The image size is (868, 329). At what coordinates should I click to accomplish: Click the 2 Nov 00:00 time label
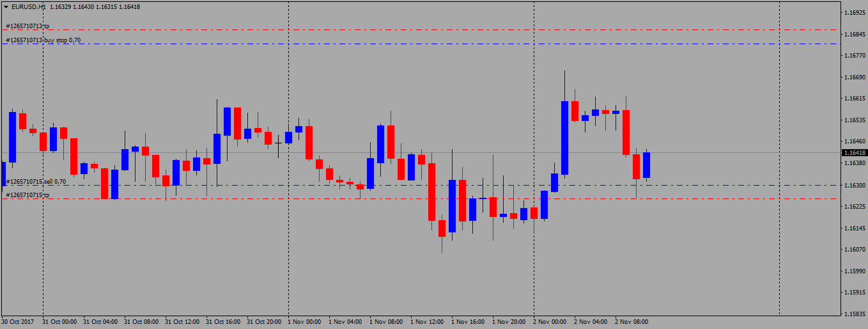[550, 322]
